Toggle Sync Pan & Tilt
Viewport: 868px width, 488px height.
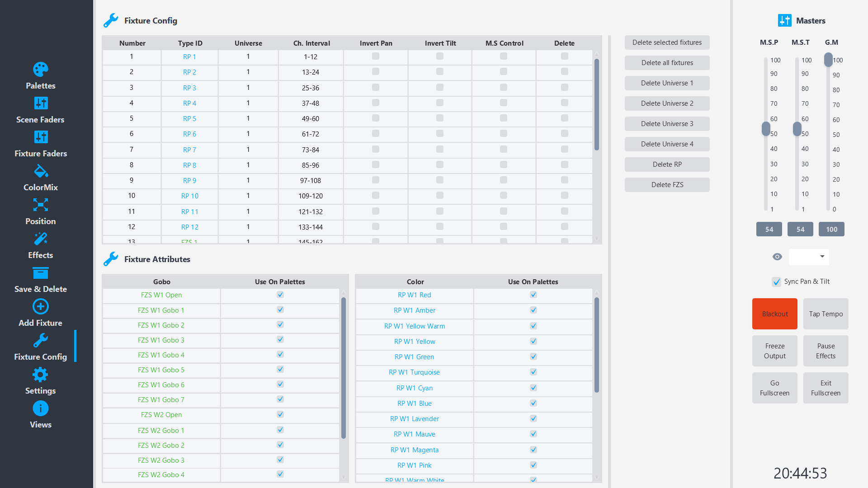pyautogui.click(x=776, y=282)
